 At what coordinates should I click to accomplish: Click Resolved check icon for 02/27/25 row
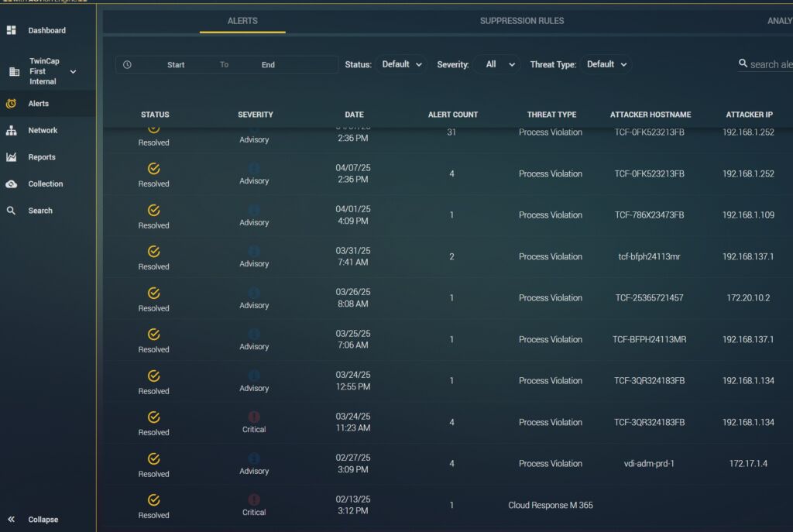(154, 458)
